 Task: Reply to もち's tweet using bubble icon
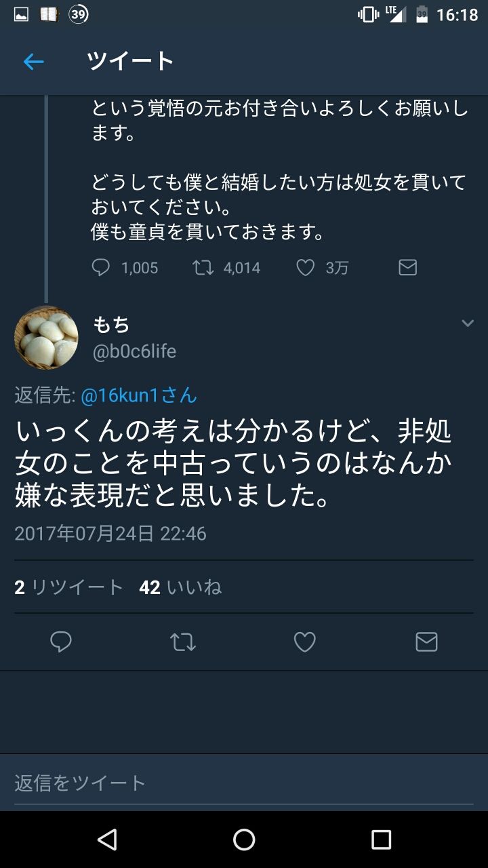point(61,642)
